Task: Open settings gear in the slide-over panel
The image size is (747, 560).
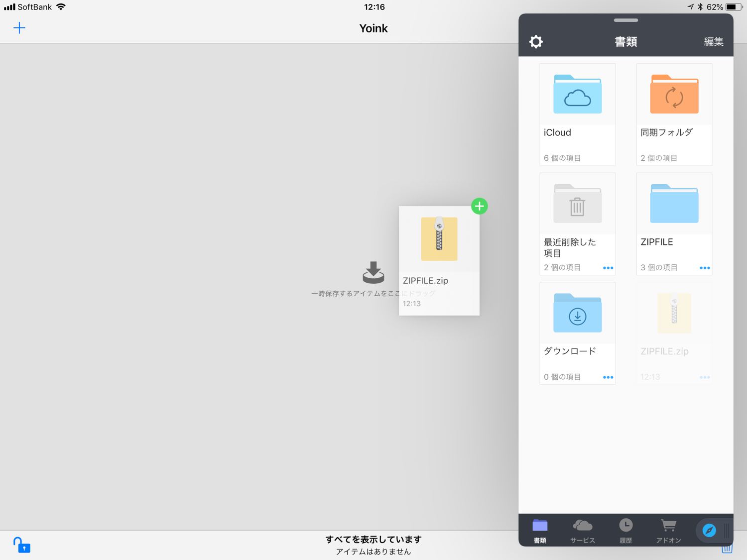Action: (x=536, y=41)
